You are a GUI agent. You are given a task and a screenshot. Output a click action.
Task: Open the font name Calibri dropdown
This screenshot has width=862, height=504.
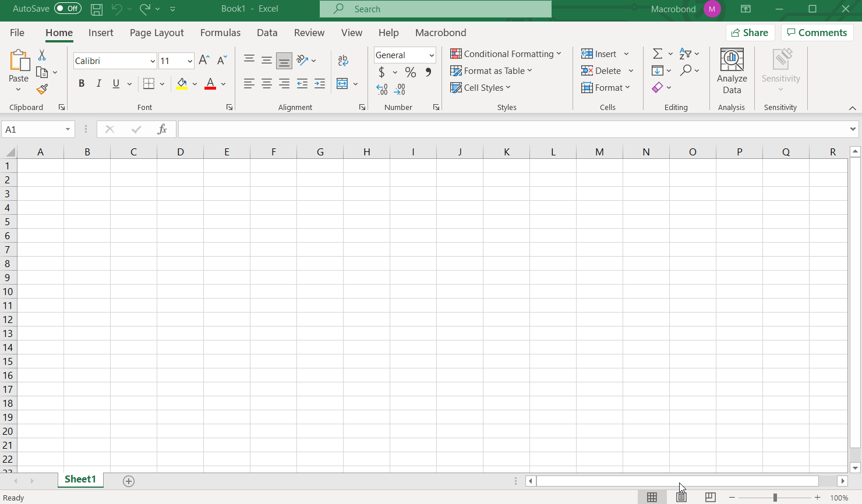153,61
